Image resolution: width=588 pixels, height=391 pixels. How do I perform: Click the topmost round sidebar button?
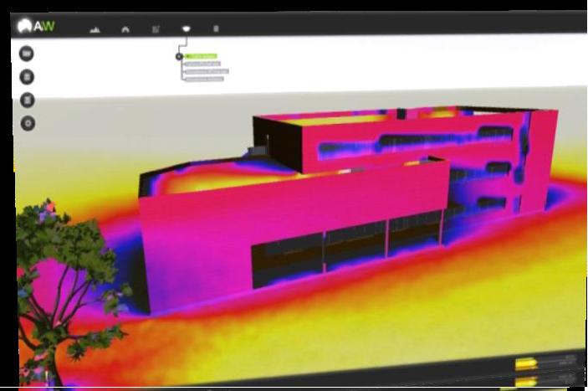[27, 54]
